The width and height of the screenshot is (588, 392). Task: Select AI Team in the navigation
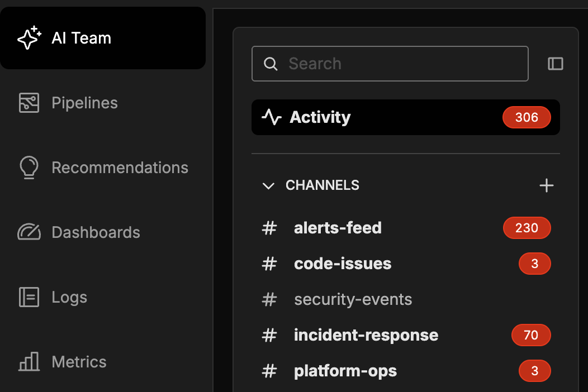[81, 37]
